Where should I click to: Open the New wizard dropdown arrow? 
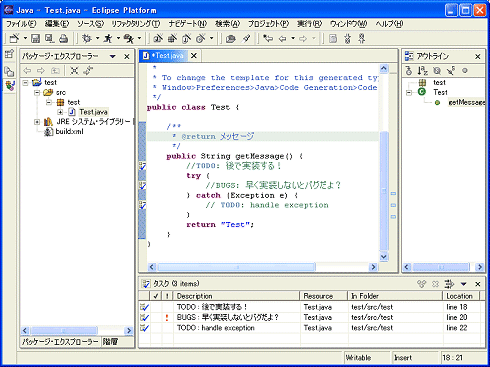(25, 39)
